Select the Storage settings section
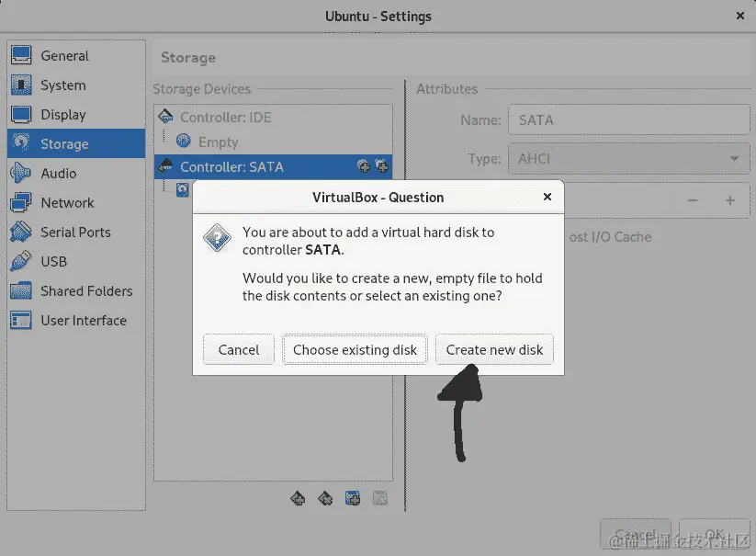The width and height of the screenshot is (756, 556). [x=76, y=143]
